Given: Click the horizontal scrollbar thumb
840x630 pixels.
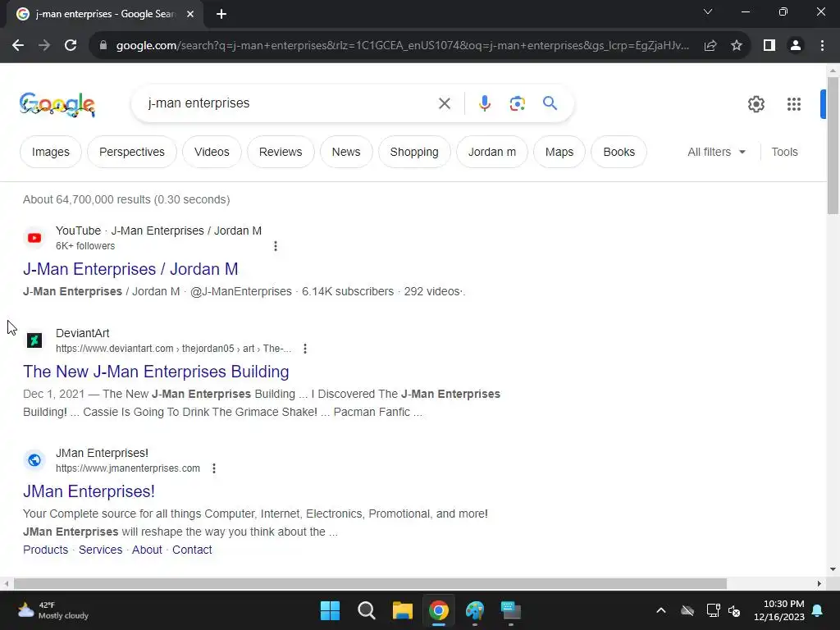Looking at the screenshot, I should click(370, 583).
